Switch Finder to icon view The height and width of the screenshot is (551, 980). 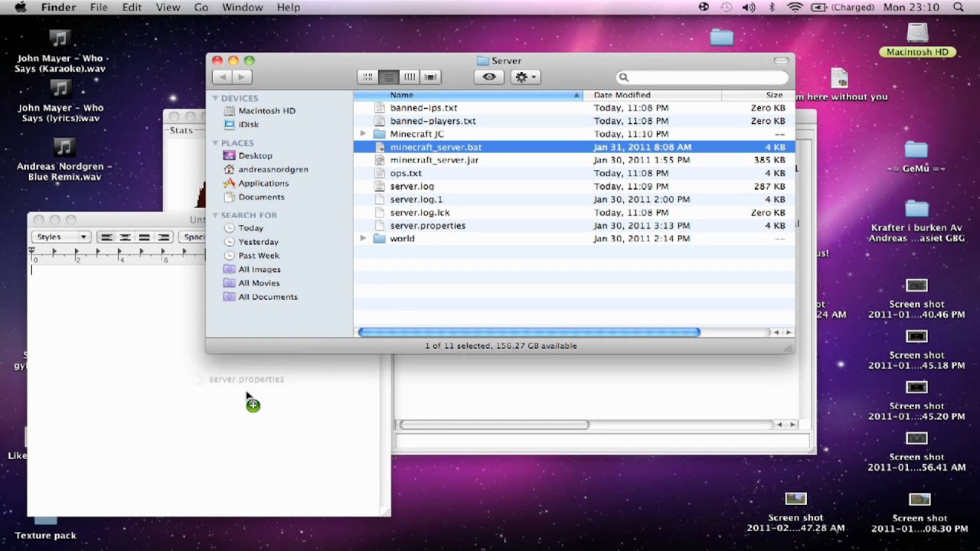tap(367, 77)
